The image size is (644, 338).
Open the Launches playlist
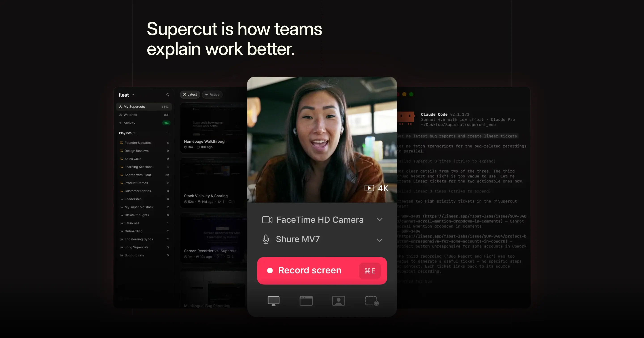click(144, 223)
